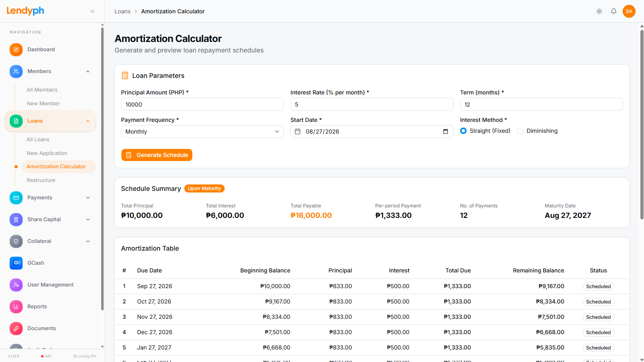The width and height of the screenshot is (644, 362).
Task: Click the User Management purple icon
Action: pos(16,285)
